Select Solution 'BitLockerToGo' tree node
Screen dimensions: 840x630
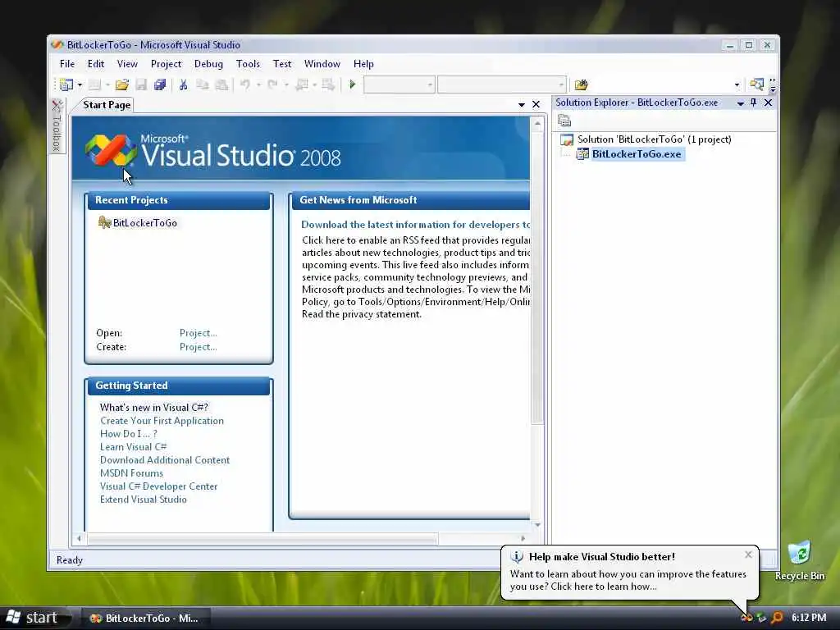pyautogui.click(x=654, y=139)
